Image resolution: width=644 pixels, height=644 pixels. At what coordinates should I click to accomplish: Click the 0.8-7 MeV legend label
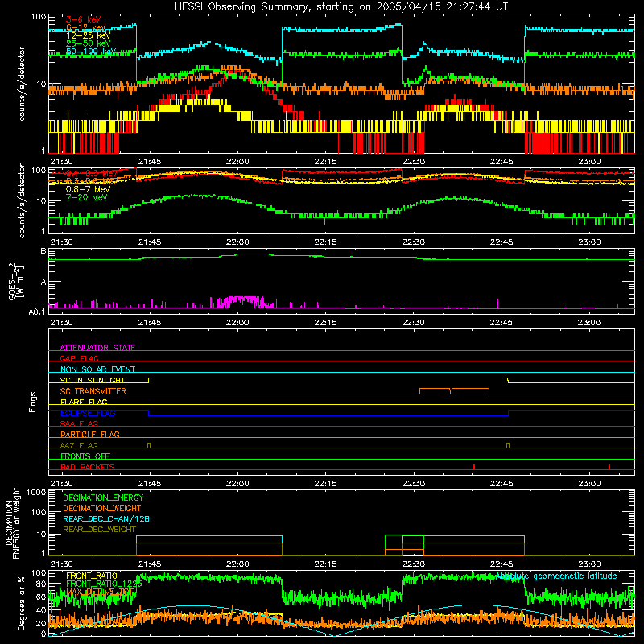(88, 189)
